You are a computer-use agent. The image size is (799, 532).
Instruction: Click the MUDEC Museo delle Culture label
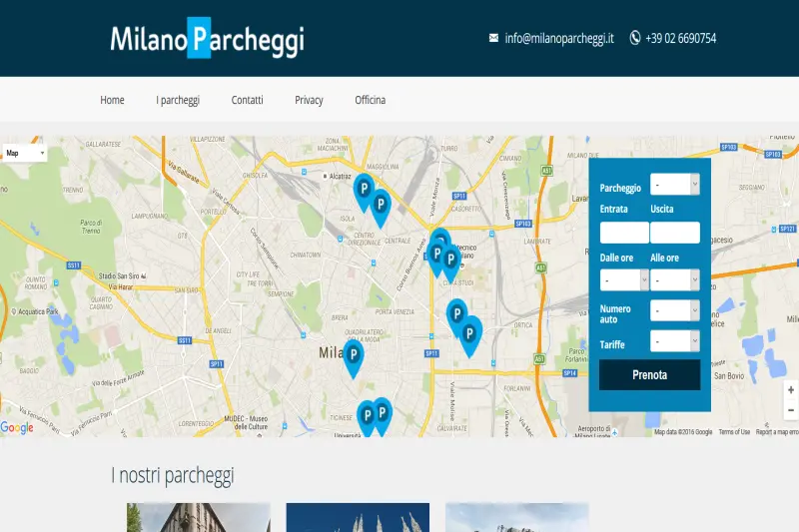pyautogui.click(x=246, y=422)
